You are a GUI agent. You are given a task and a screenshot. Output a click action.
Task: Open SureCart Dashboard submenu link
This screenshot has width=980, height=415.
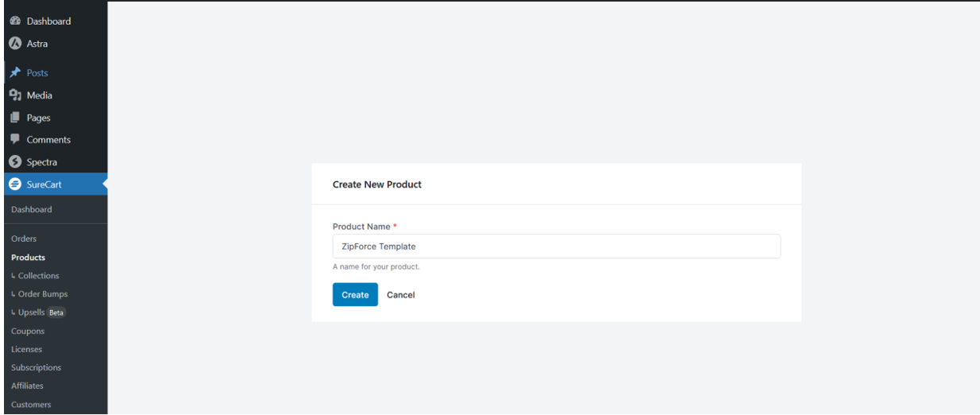(x=32, y=210)
